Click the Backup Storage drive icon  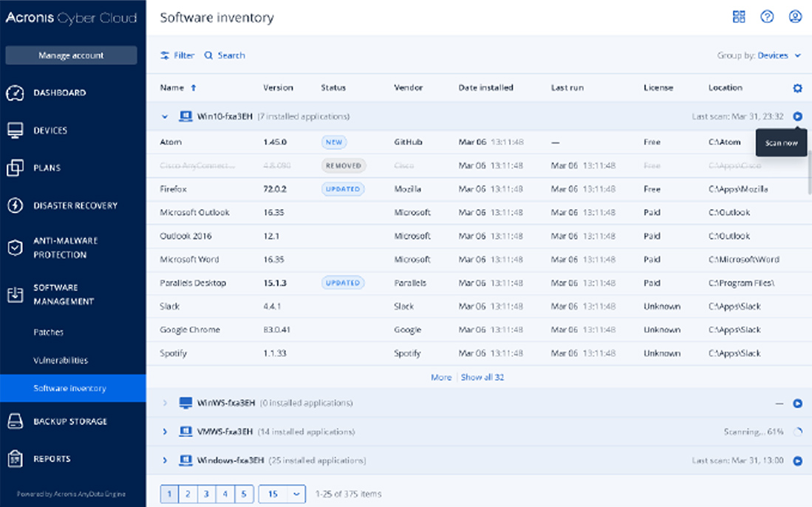[x=15, y=421]
